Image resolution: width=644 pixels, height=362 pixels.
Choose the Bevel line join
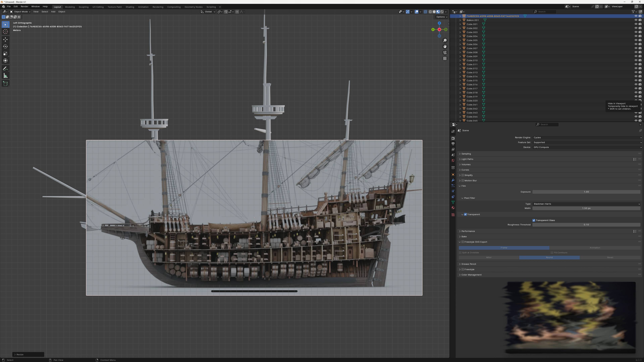point(610,258)
